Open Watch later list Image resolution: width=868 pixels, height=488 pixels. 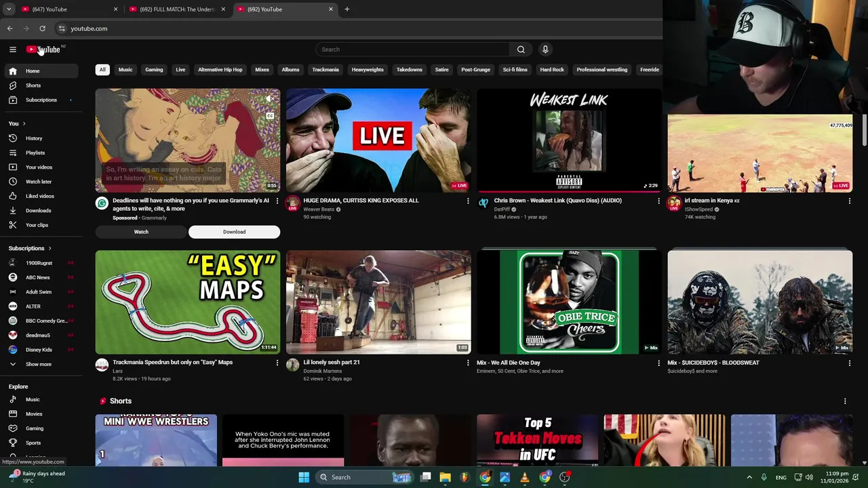tap(41, 182)
